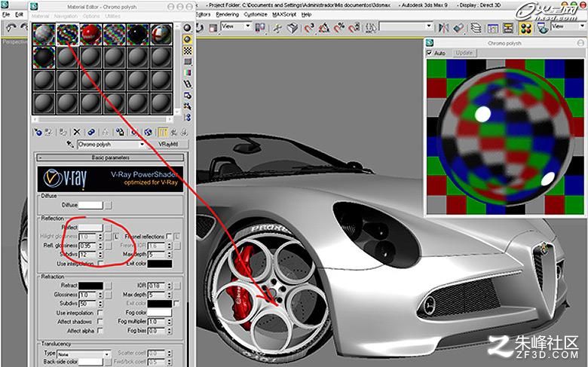Toggle Refraction Exit color checkbox
Viewport: 588px width, 367px height.
176,303
